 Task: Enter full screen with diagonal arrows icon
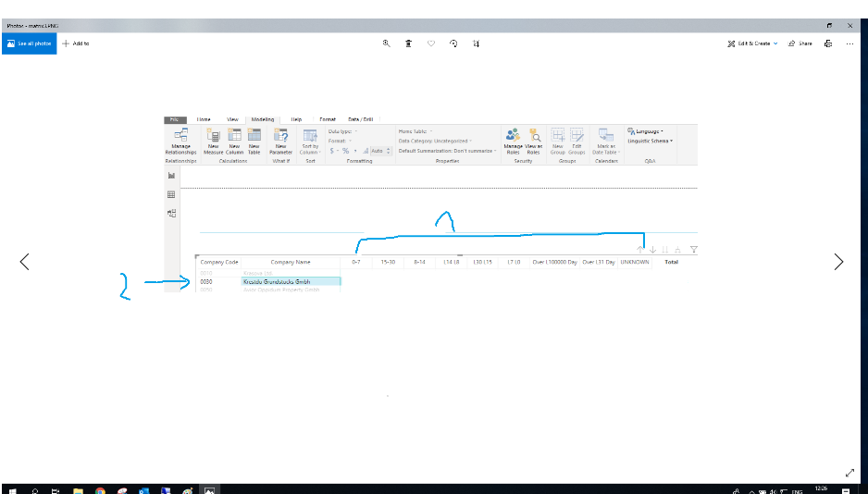[x=849, y=473]
